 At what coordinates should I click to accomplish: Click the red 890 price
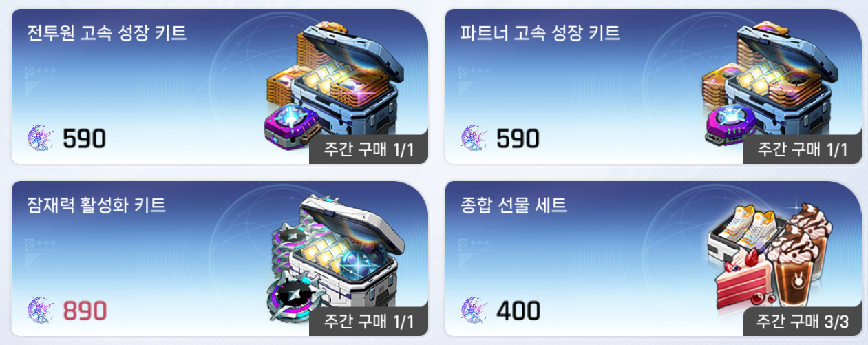point(84,311)
